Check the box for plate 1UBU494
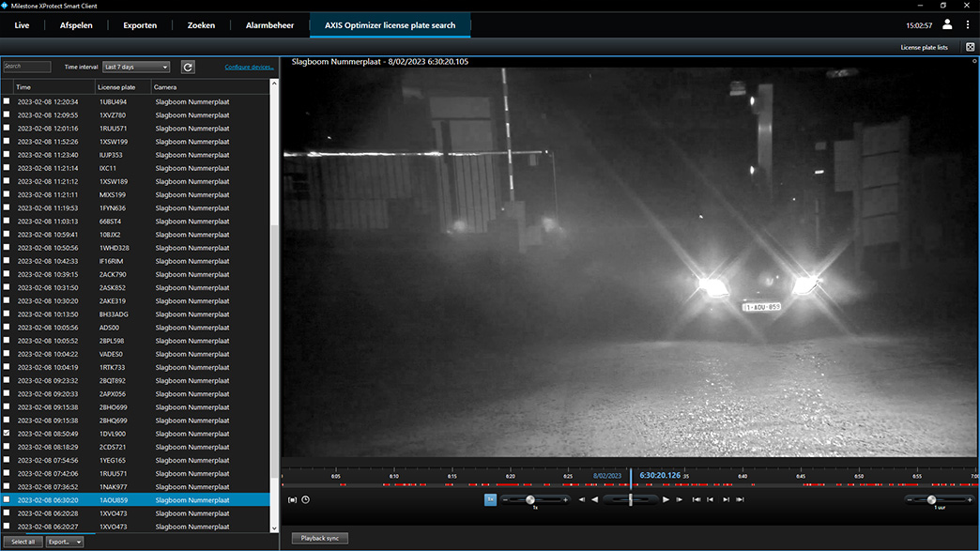The image size is (980, 551). 7,101
